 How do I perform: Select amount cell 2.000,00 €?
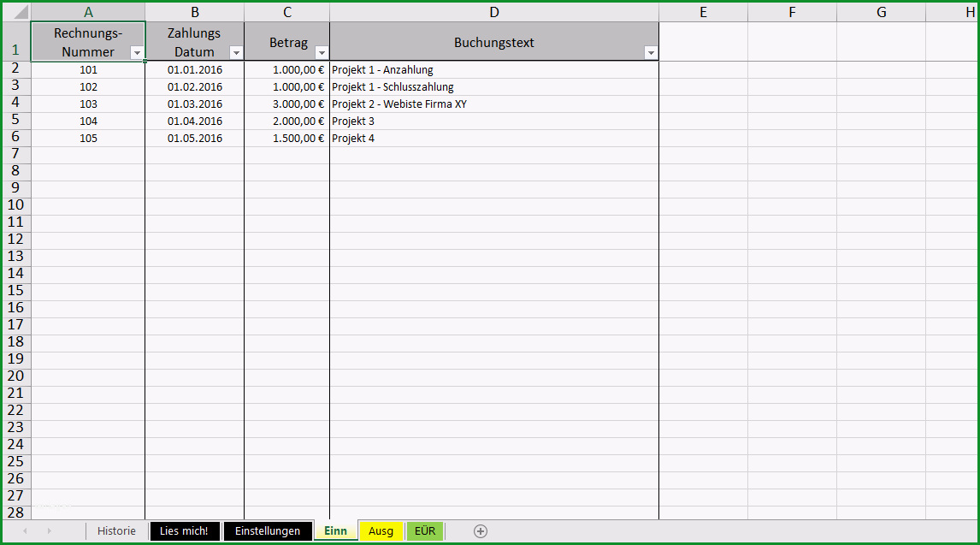coord(286,121)
